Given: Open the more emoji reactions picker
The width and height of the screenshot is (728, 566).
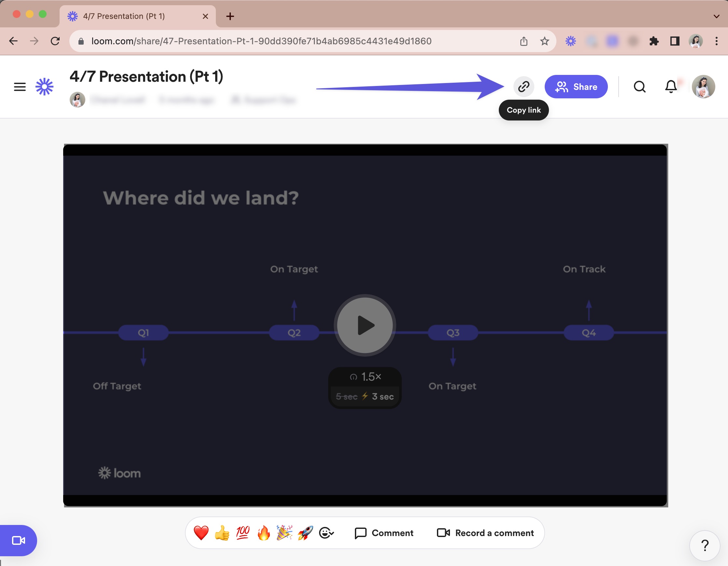Looking at the screenshot, I should click(326, 533).
